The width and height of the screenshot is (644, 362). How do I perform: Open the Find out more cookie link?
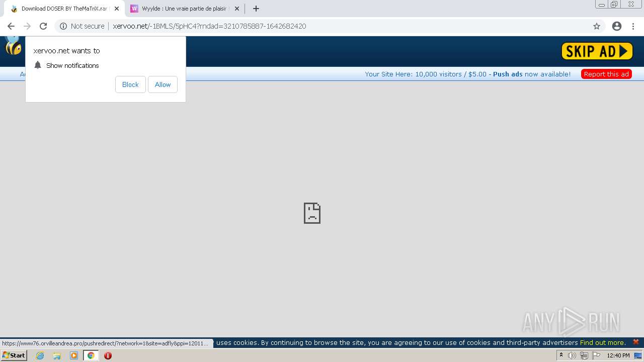[602, 342]
